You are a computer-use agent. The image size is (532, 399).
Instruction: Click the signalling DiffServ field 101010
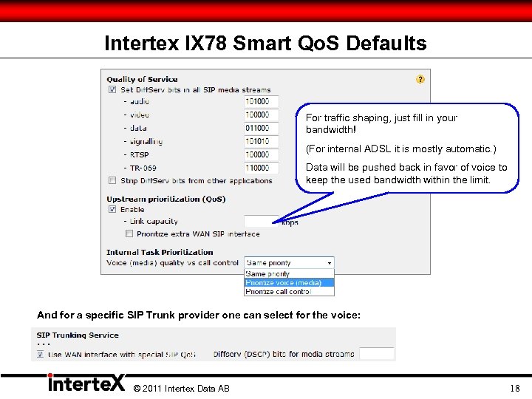[262, 141]
